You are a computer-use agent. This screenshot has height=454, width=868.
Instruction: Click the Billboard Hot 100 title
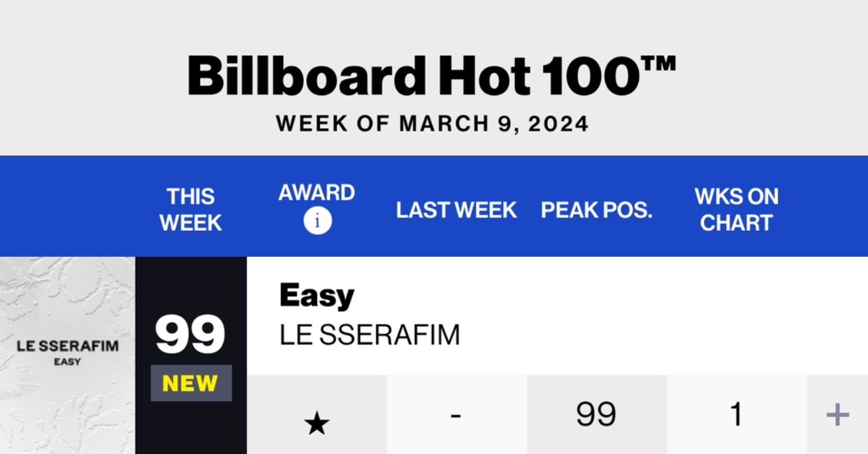pyautogui.click(x=414, y=76)
